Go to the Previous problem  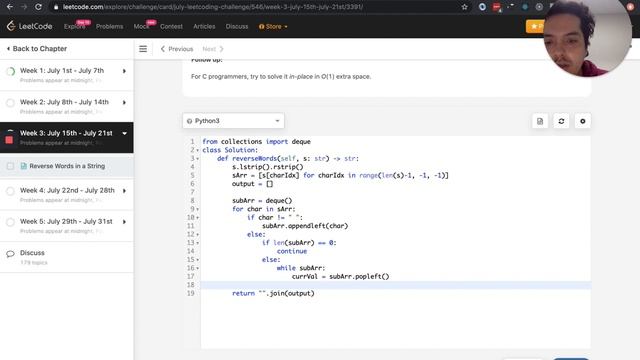[177, 49]
